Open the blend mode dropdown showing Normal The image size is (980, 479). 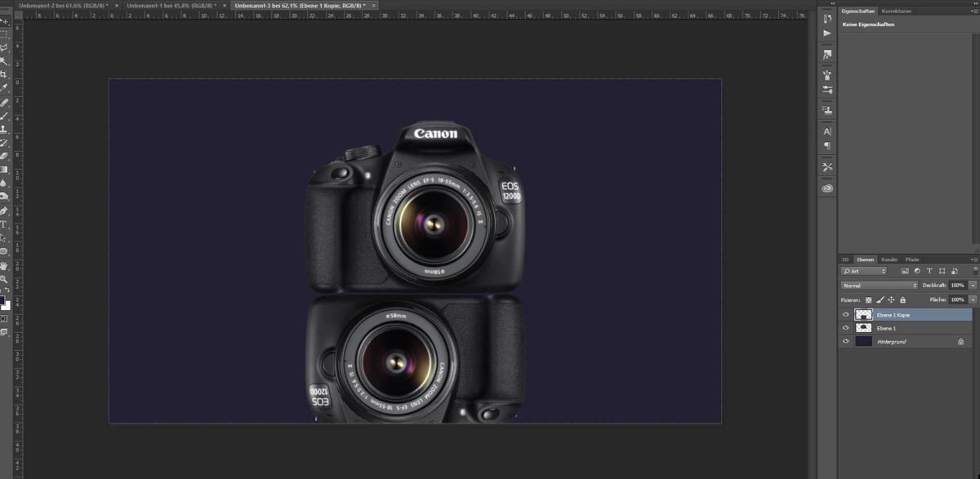(878, 286)
